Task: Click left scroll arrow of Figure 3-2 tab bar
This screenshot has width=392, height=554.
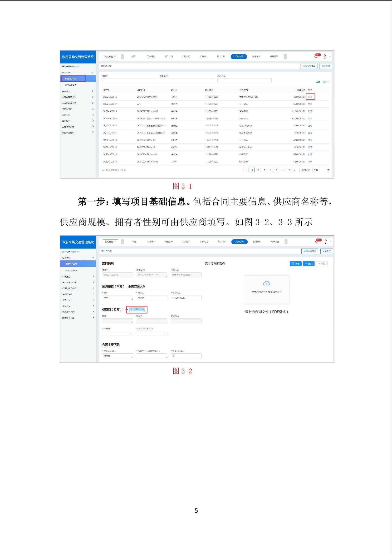Action: (122, 242)
